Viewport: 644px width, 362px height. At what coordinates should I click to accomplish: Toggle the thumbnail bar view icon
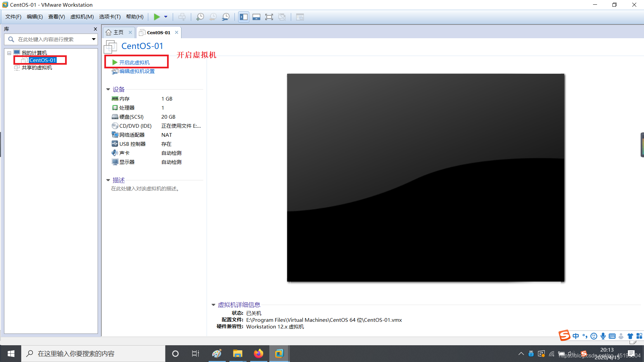point(256,17)
